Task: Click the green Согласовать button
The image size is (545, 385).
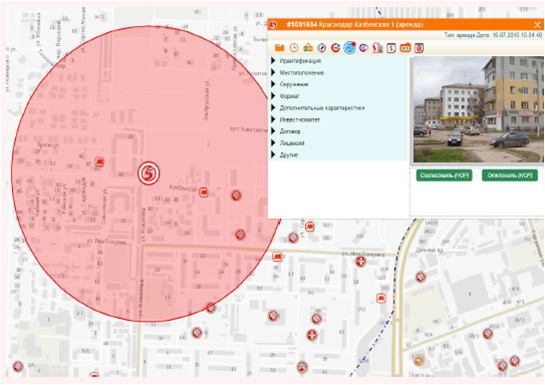Action: pos(444,175)
